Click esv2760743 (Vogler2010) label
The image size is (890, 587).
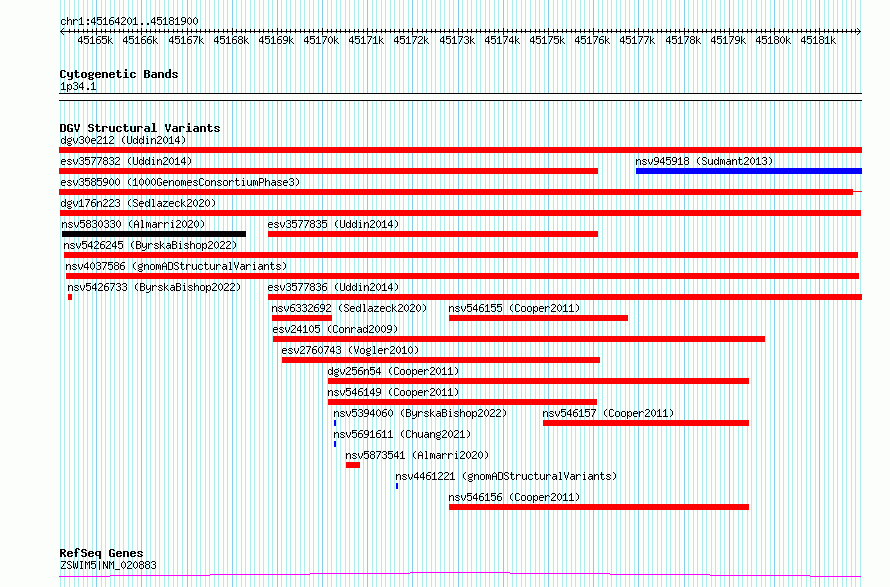pyautogui.click(x=350, y=350)
